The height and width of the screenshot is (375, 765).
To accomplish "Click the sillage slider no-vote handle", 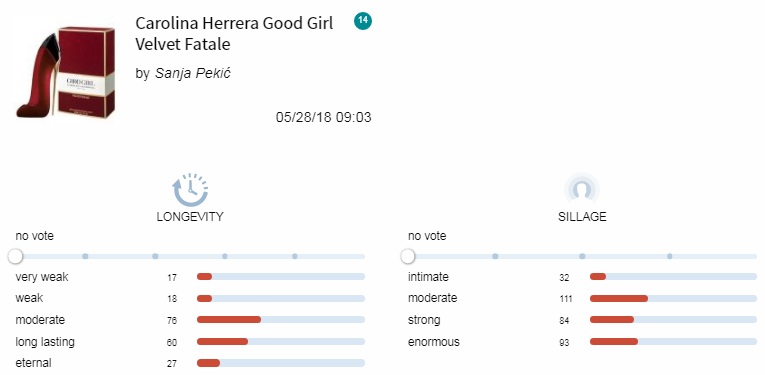I will [x=407, y=256].
